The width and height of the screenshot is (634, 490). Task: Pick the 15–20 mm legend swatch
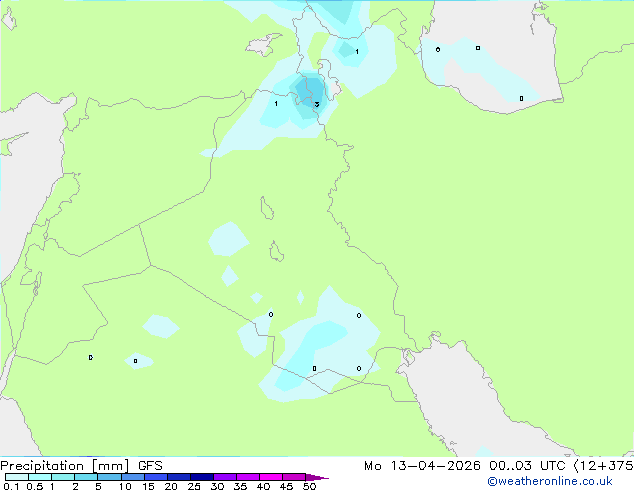pos(155,477)
